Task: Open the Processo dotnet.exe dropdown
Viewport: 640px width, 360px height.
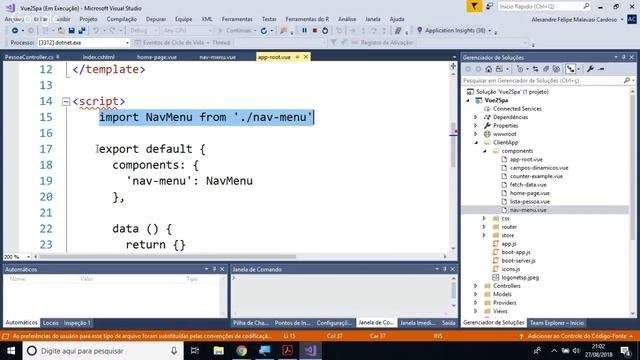Action: point(127,42)
